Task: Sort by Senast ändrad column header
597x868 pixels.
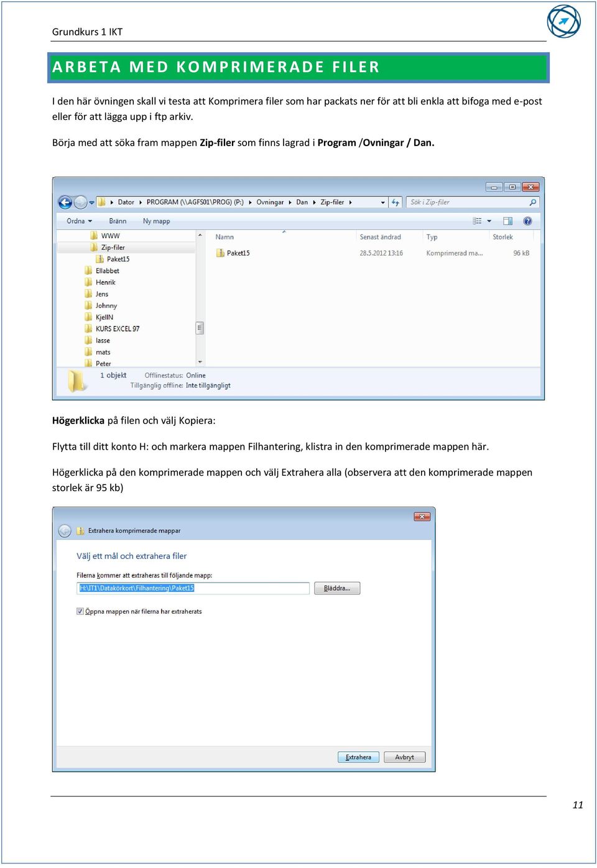Action: [381, 238]
